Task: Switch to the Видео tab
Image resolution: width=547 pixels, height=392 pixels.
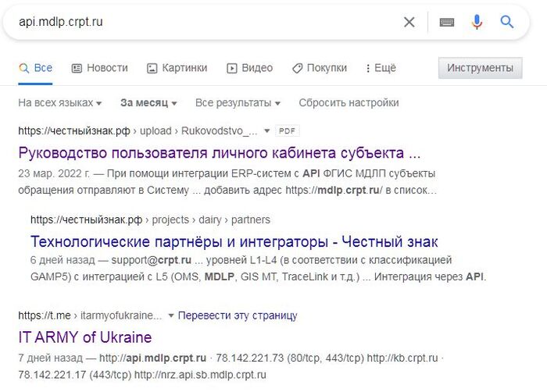Action: coord(250,68)
